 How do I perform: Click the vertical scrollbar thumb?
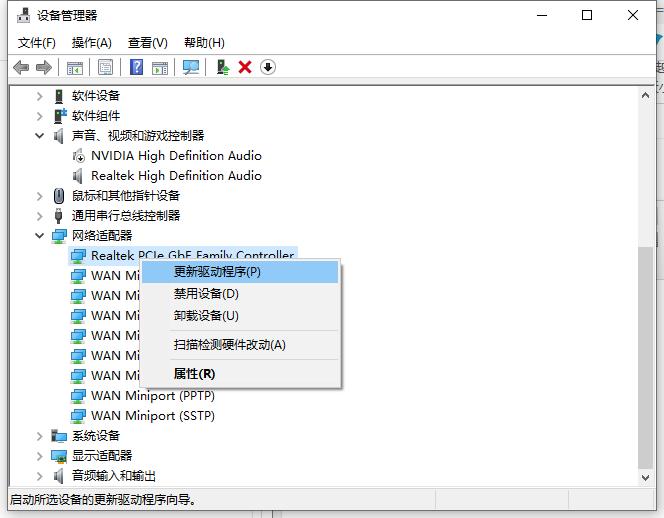[645, 357]
